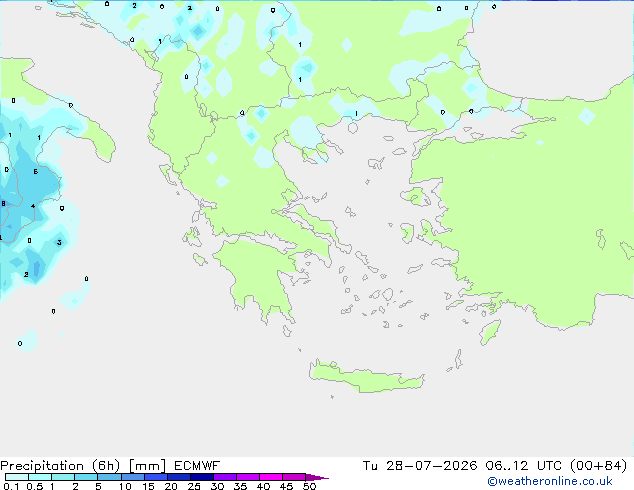Click the legend value label 25
Viewport: 634px width, 490px height.
(194, 486)
